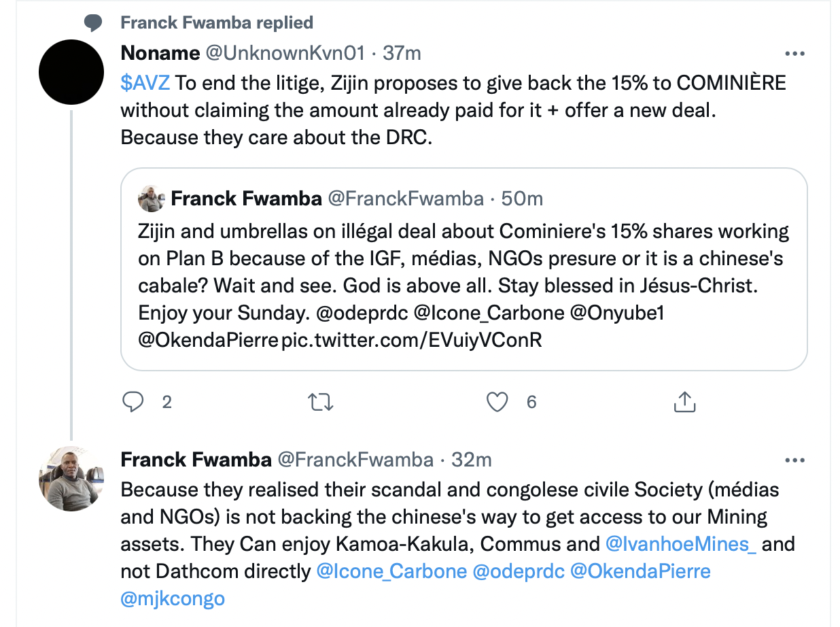Click the speech bubble icon beside 'Franck Fwamba replied'
The image size is (840, 627).
click(94, 23)
